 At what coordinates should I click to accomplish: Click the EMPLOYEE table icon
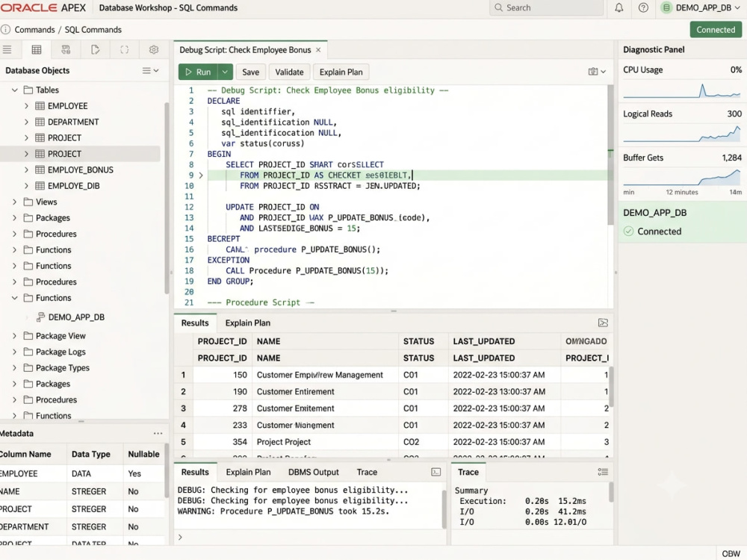click(40, 106)
